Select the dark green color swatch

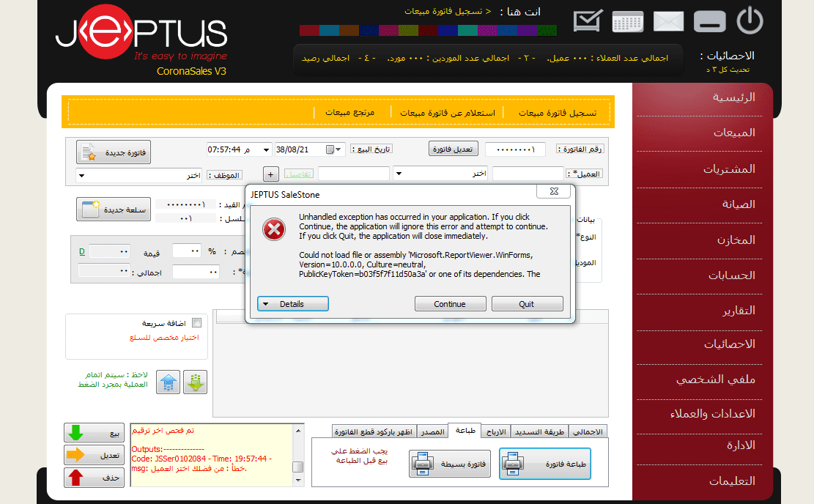point(547,30)
